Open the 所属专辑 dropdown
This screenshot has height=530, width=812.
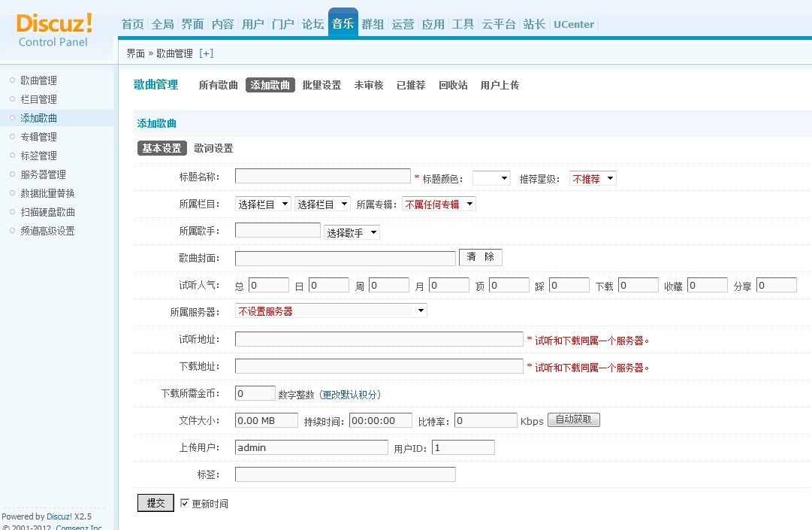pos(439,204)
